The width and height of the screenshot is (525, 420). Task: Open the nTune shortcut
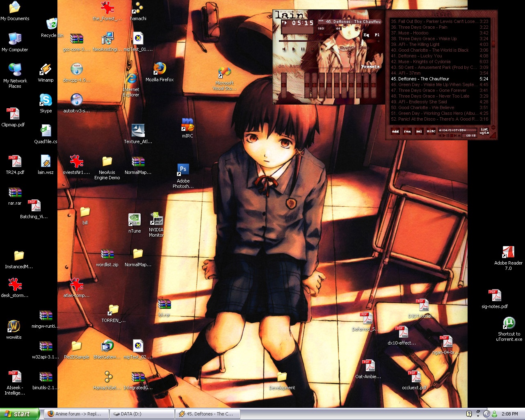pos(135,224)
